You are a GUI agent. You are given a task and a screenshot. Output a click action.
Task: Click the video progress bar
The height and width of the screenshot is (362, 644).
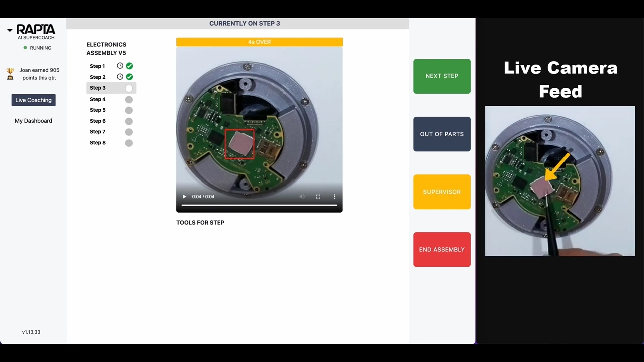coord(259,205)
